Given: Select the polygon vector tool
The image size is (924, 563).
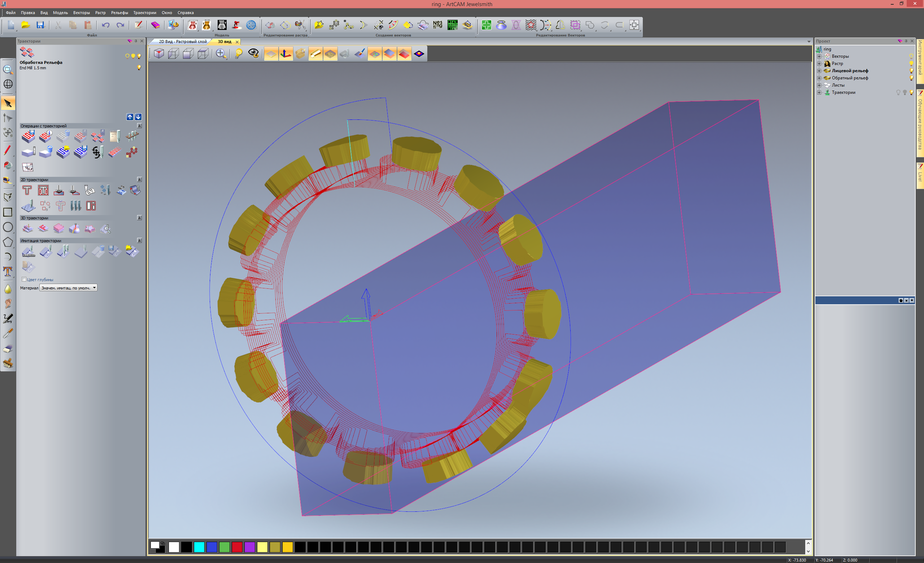Looking at the screenshot, I should point(8,242).
